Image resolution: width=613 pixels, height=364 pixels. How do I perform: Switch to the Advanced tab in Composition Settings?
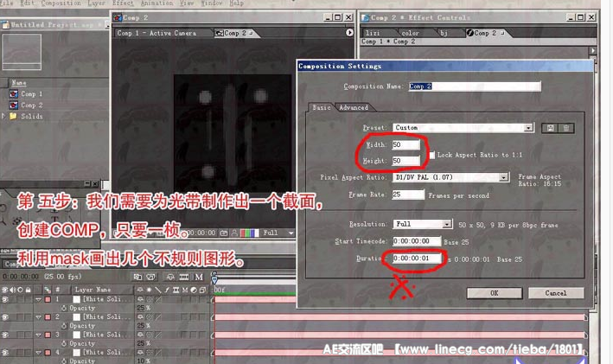(354, 107)
